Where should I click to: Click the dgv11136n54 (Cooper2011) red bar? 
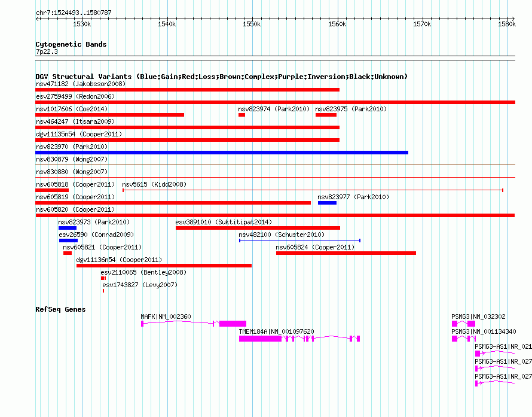pos(164,266)
